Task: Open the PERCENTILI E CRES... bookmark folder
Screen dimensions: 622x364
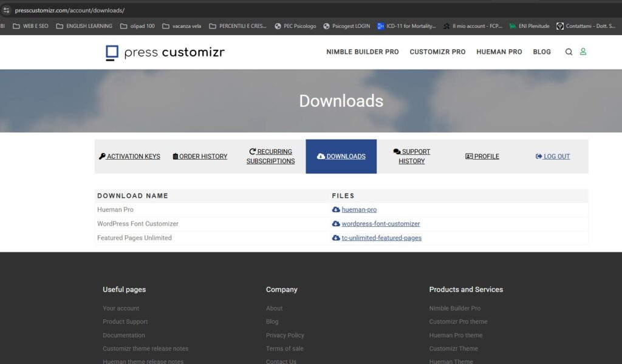Action: 238,26
